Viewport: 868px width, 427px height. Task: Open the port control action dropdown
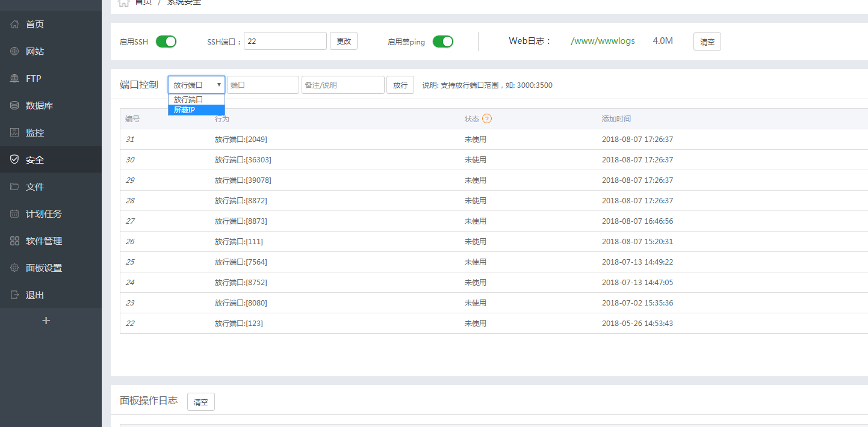[196, 85]
